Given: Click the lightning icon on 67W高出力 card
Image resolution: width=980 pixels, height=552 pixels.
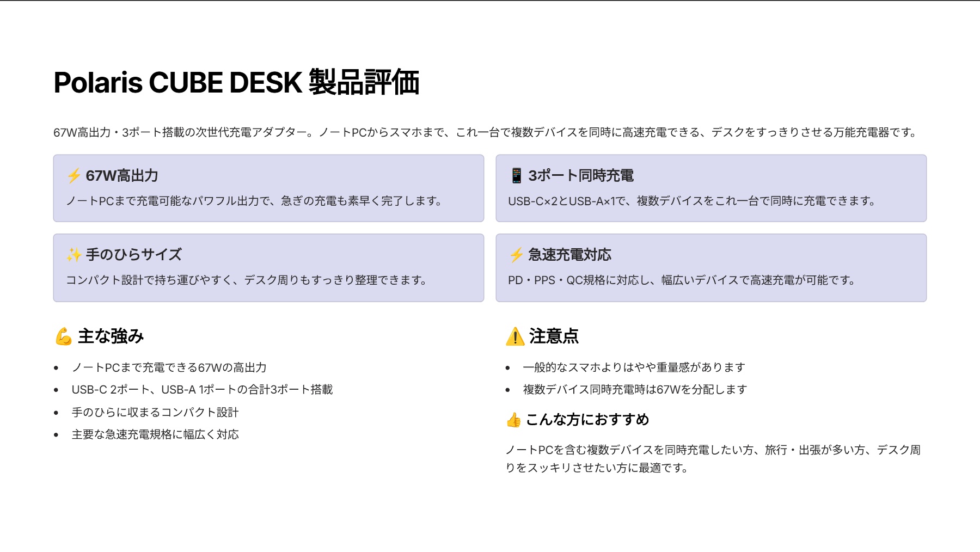Looking at the screenshot, I should point(74,175).
